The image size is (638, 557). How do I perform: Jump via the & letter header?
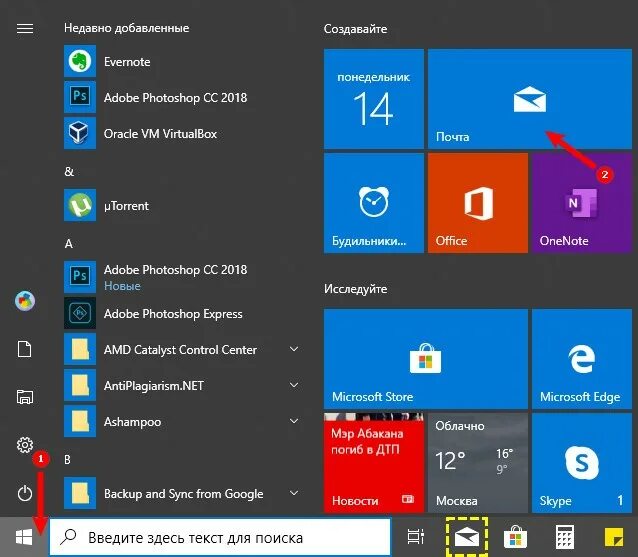click(69, 171)
